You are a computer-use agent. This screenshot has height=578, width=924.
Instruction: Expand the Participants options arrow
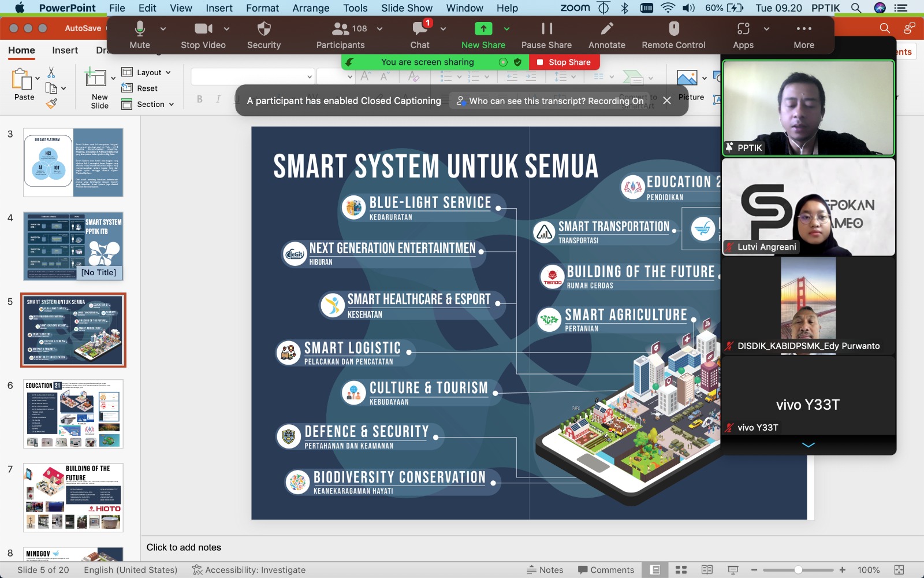coord(379,29)
